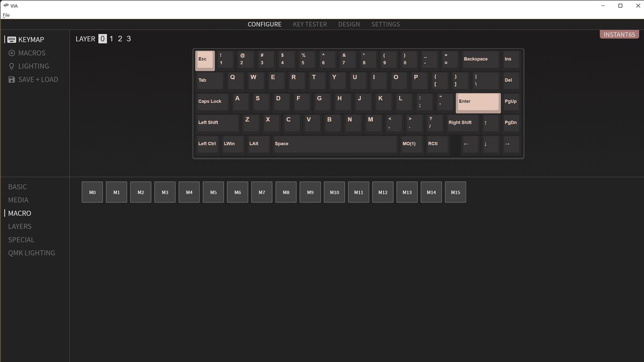Screen dimensions: 644x362
Task: Assign macro M12
Action: pos(383,192)
